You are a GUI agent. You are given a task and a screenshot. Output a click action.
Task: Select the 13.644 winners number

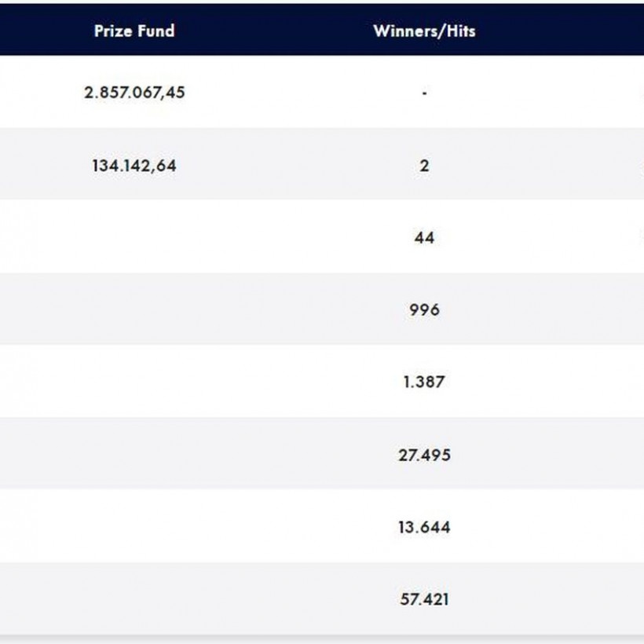tap(424, 527)
